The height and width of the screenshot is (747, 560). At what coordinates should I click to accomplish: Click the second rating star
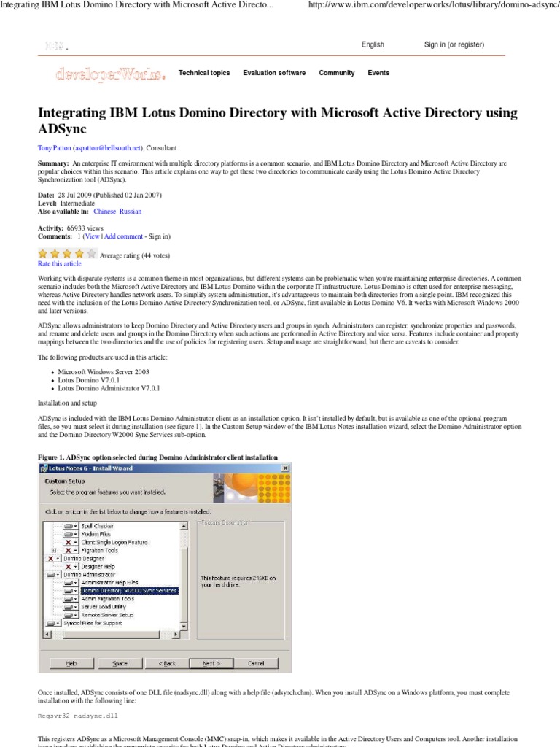pyautogui.click(x=55, y=253)
